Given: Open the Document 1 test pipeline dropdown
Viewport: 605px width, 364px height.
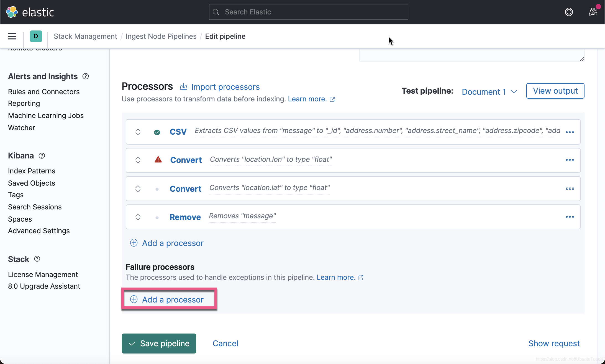Looking at the screenshot, I should [489, 91].
